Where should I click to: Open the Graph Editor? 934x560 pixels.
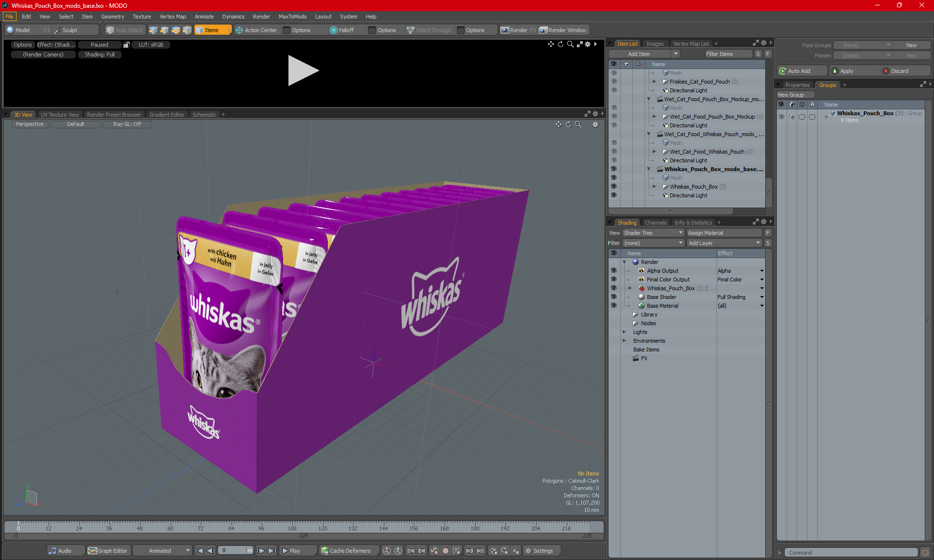pos(108,551)
